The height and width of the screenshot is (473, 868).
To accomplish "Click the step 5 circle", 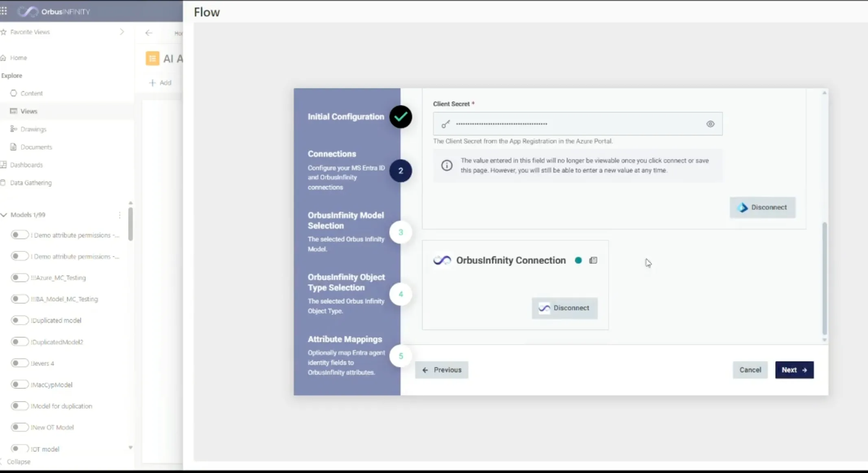I will coord(401,356).
